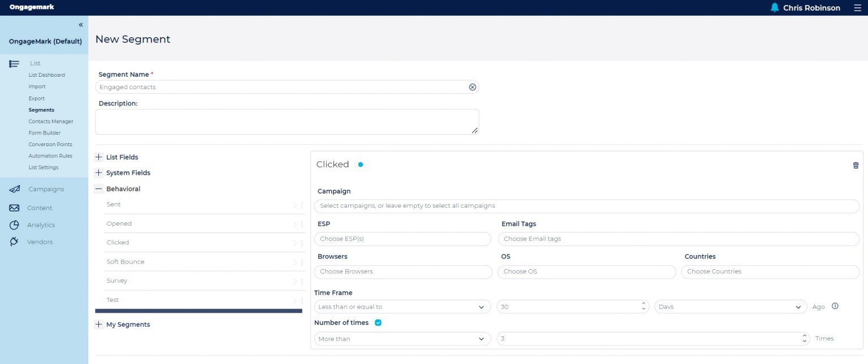Screen dimensions: 868x364
Task: Toggle the blue dot next to Clicked
Action: click(361, 165)
